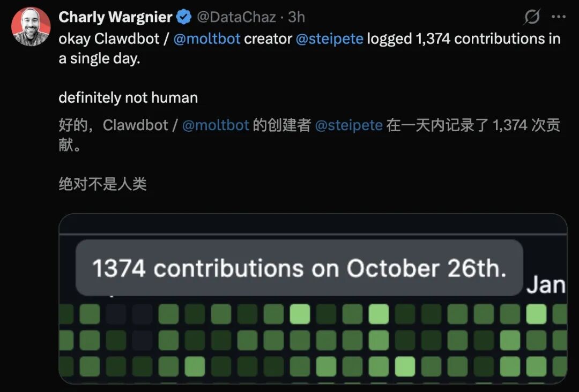Screen dimensions: 579x392
Task: Open the @DataChaz handle link
Action: point(236,17)
